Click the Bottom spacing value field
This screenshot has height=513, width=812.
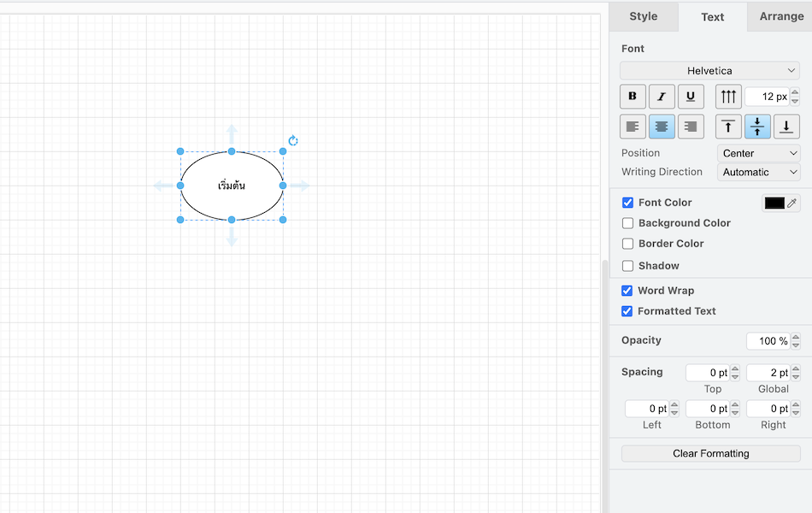click(708, 409)
